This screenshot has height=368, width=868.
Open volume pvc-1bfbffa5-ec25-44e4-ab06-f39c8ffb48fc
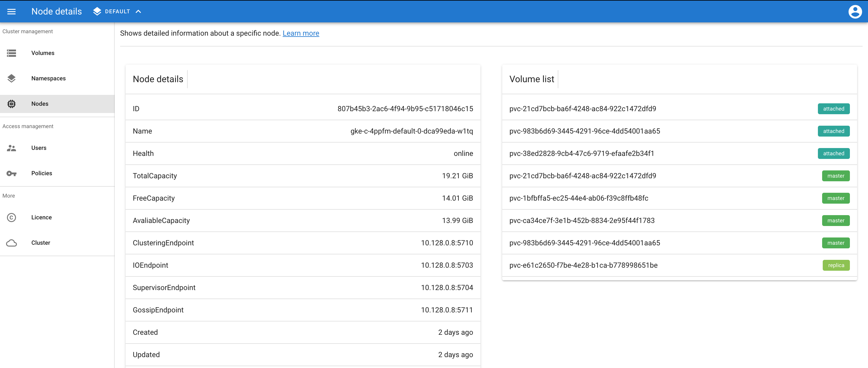[x=578, y=198]
